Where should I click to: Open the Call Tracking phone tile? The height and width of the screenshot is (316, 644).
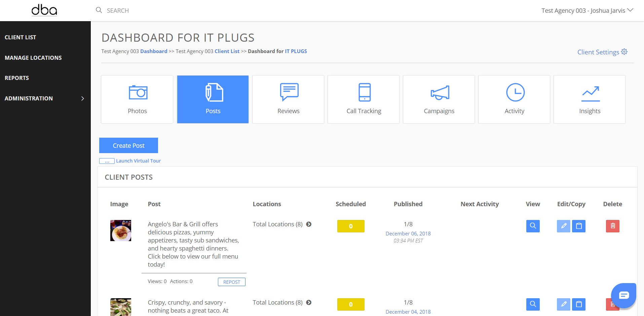point(364,99)
